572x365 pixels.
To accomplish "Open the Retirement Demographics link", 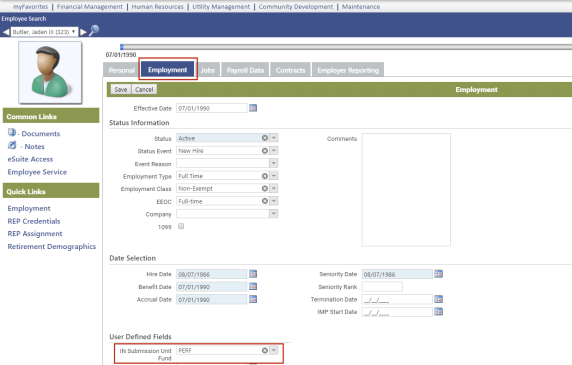I will click(x=52, y=246).
